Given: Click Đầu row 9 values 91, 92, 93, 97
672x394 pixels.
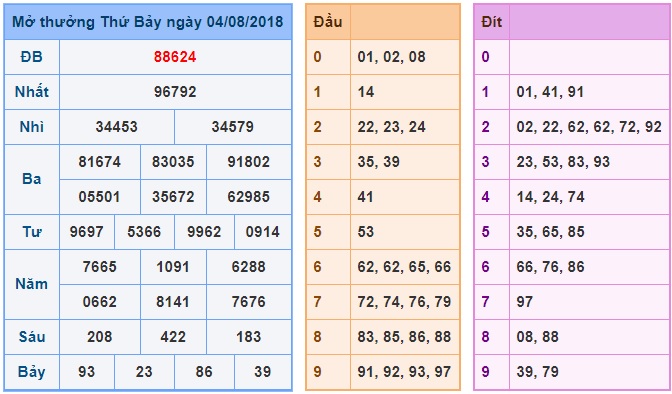Looking at the screenshot, I should (x=404, y=372).
